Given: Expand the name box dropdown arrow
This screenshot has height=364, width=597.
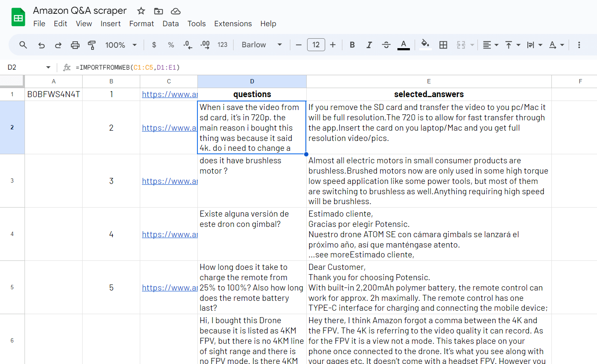Looking at the screenshot, I should click(x=48, y=67).
